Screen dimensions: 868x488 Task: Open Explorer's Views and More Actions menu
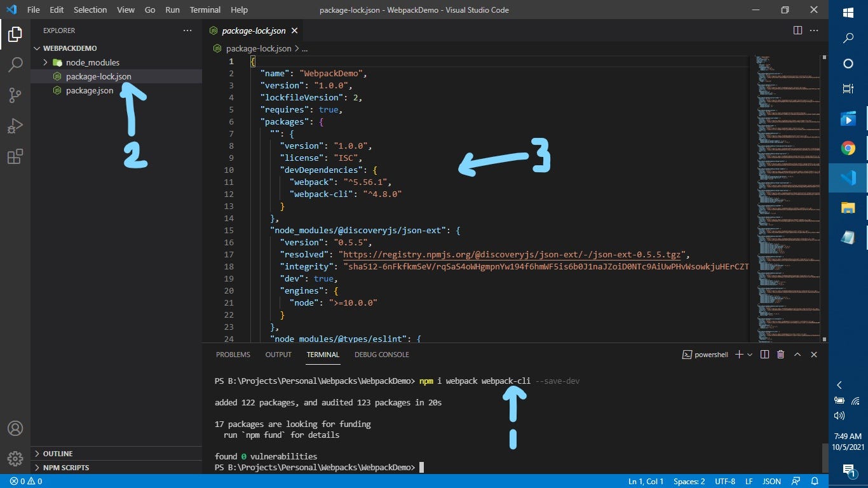(187, 30)
